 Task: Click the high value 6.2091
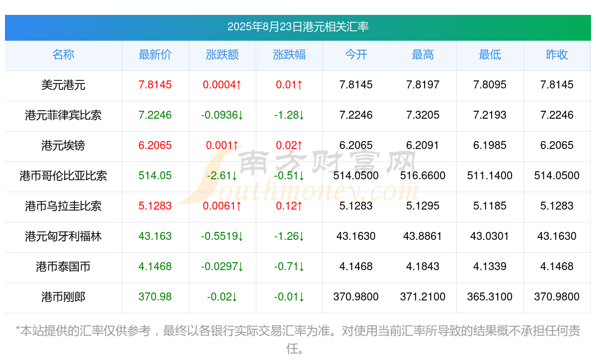click(423, 146)
